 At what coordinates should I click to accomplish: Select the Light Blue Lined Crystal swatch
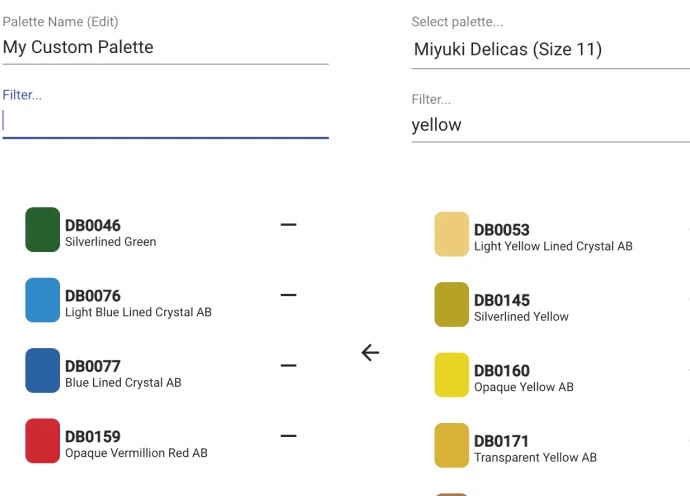coord(43,300)
